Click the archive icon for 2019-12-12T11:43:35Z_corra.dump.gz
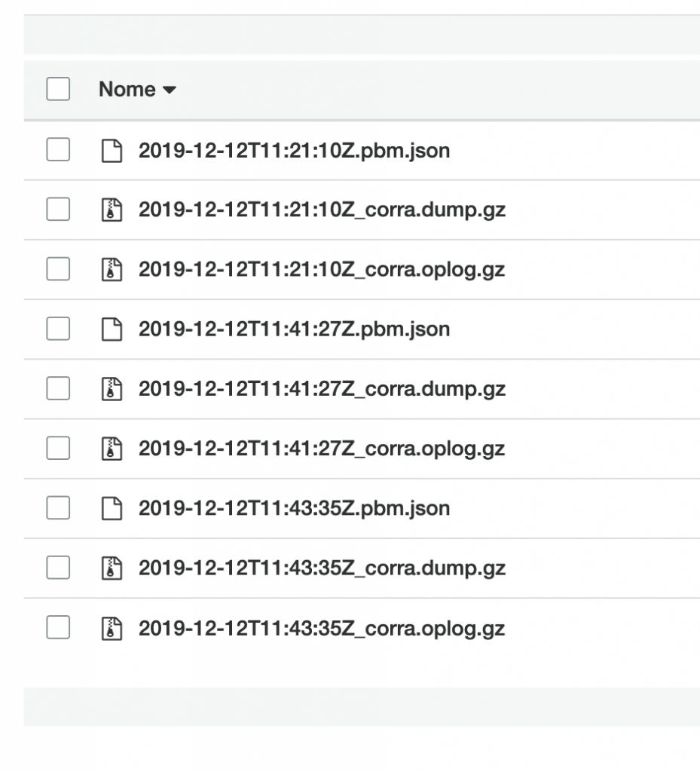Image resolution: width=700 pixels, height=772 pixels. click(113, 568)
